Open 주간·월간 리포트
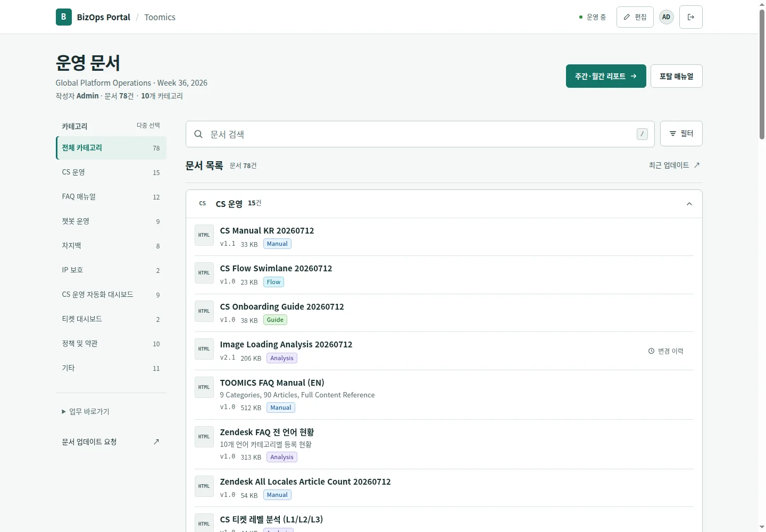This screenshot has width=766, height=532. point(606,76)
